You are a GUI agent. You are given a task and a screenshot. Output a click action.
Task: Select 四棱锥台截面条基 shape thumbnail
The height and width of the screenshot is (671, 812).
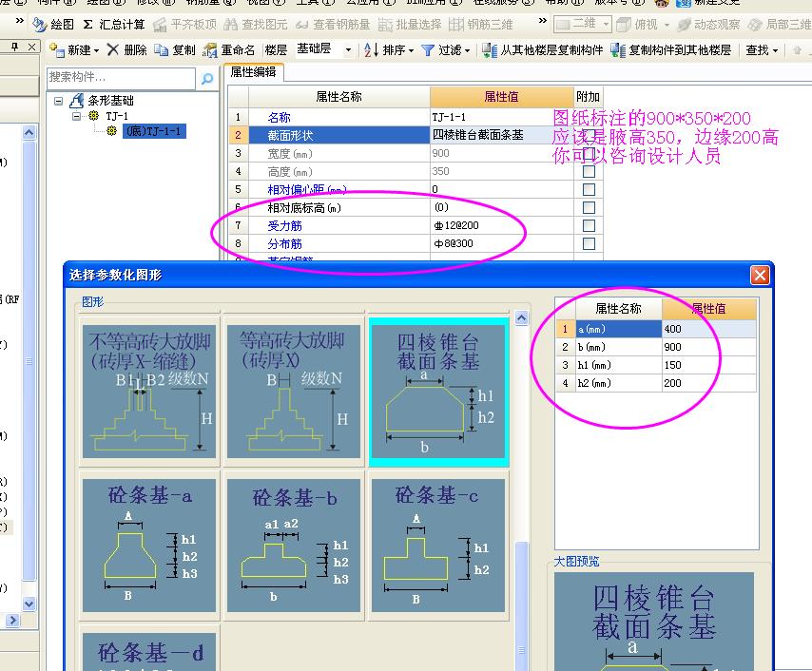pyautogui.click(x=438, y=392)
